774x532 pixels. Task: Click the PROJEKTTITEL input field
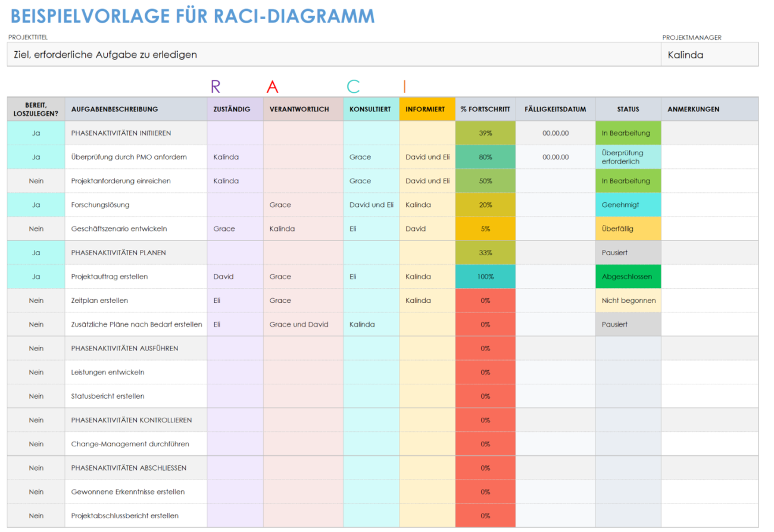(327, 54)
